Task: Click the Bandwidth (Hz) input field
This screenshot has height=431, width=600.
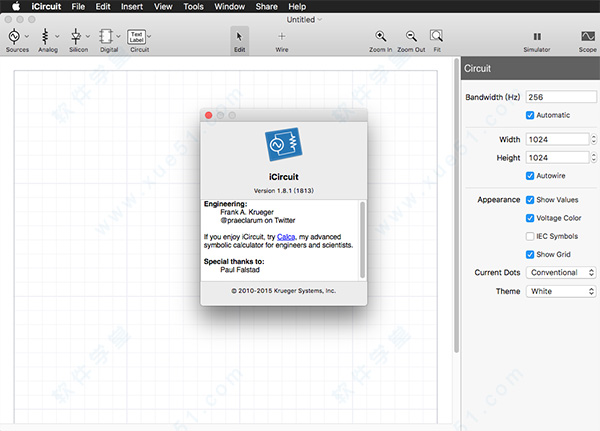Action: coord(561,97)
